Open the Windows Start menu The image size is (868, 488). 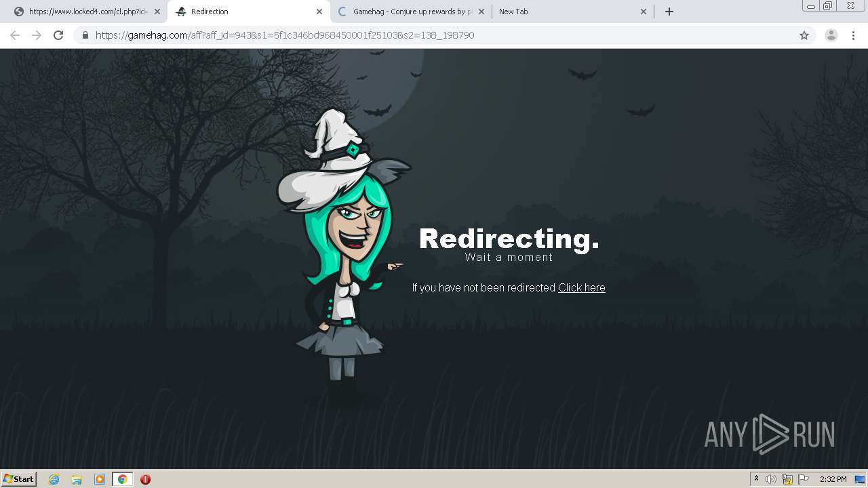pyautogui.click(x=18, y=479)
